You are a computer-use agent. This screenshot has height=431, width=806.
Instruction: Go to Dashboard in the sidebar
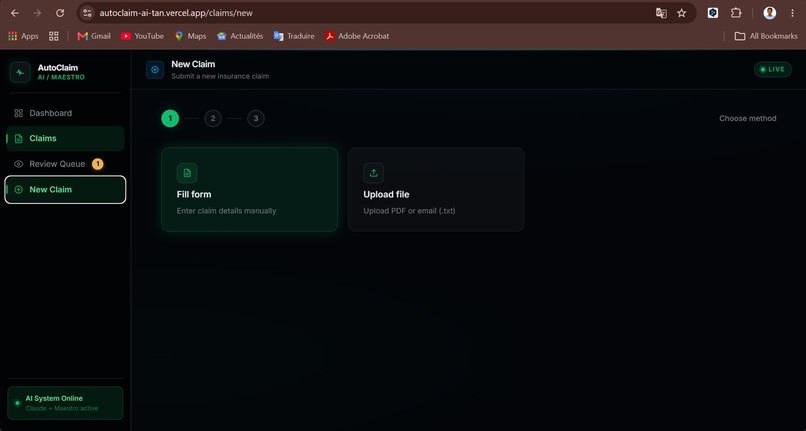[x=65, y=113]
